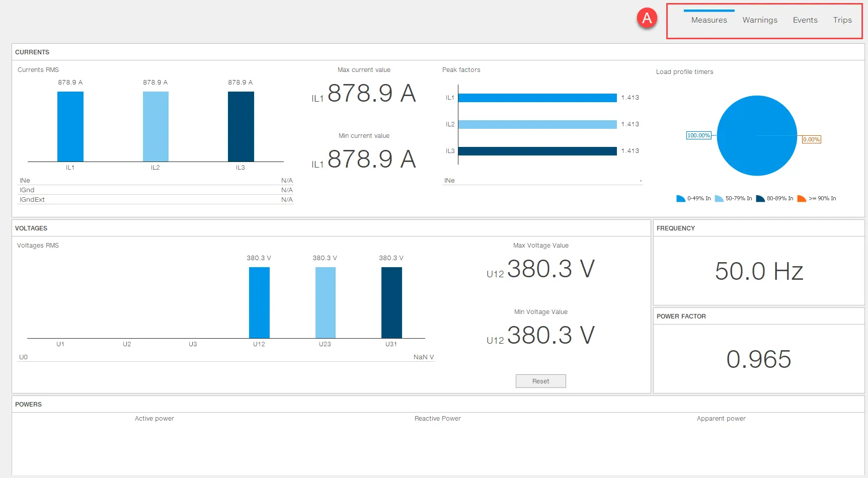The height and width of the screenshot is (478, 868).
Task: Click the 80-89% In legend icon
Action: [x=760, y=199]
